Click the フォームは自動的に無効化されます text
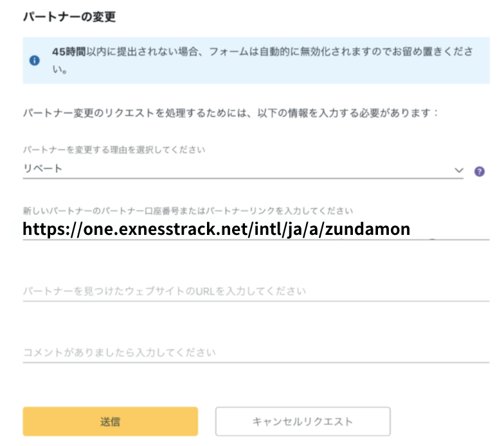The height and width of the screenshot is (446, 504). pyautogui.click(x=289, y=51)
